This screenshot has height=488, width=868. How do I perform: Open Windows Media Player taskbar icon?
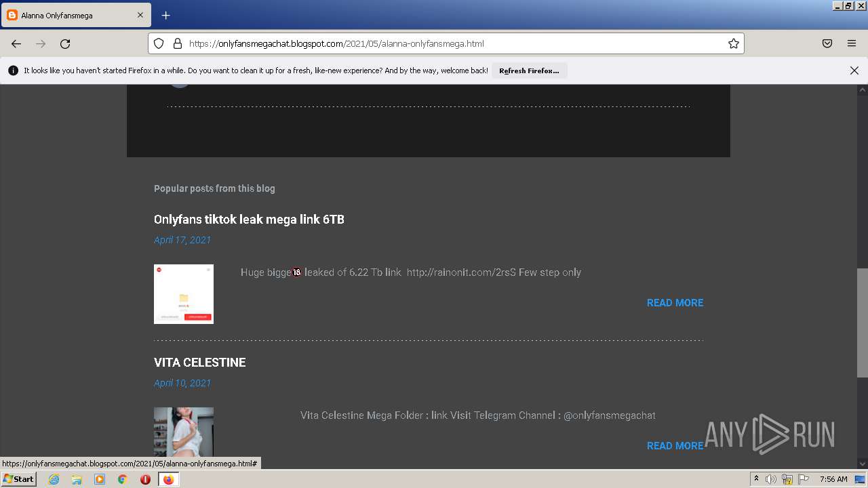click(100, 479)
